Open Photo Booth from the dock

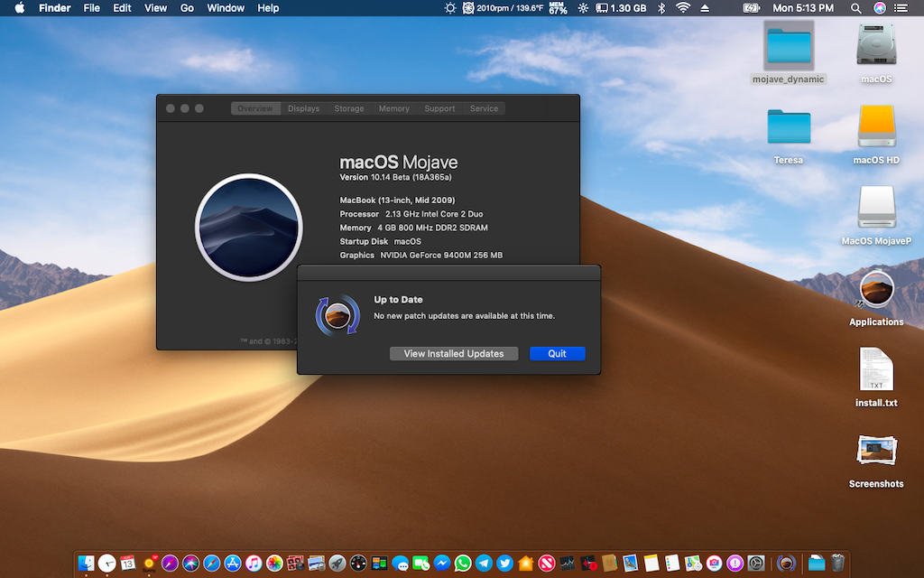point(295,564)
